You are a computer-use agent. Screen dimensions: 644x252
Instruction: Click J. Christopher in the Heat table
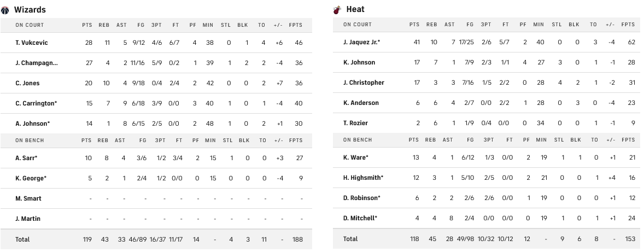(x=364, y=83)
